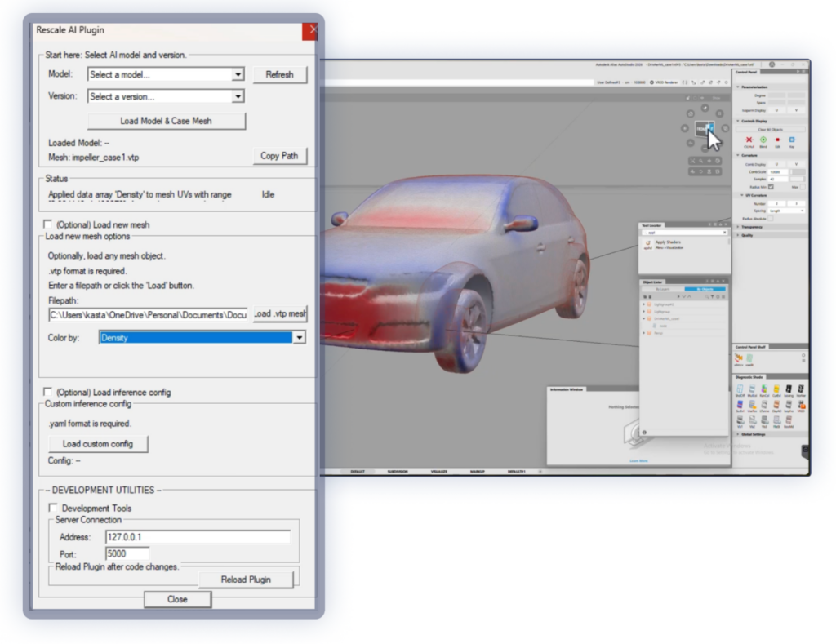Click the VRED diagnostic shade icon

point(802,404)
